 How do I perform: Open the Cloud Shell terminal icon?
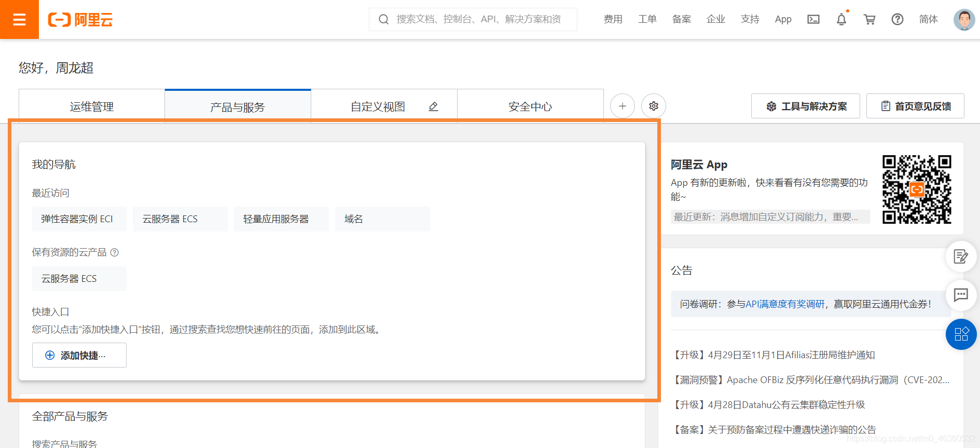(813, 19)
